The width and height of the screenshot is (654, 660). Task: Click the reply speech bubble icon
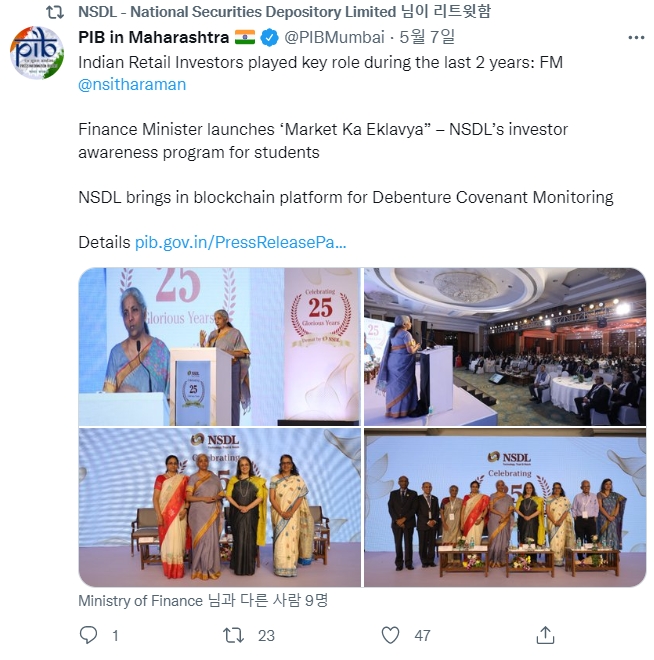click(x=88, y=635)
